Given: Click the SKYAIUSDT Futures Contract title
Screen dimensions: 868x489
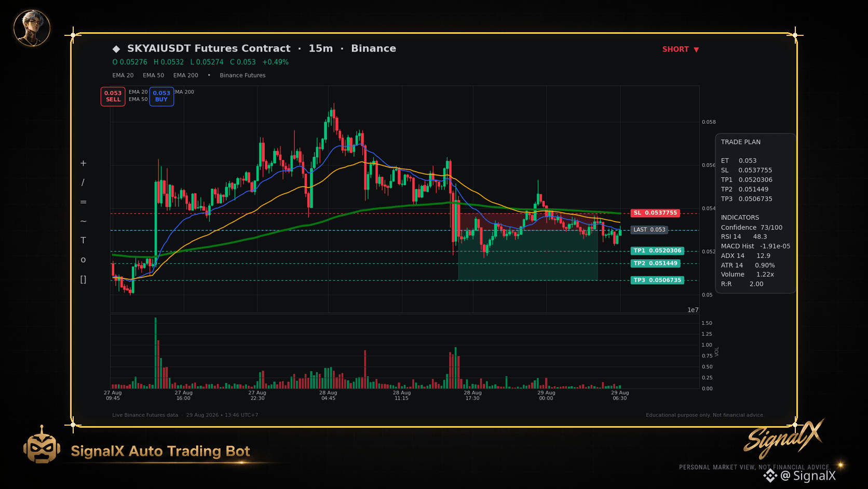Looking at the screenshot, I should [209, 48].
